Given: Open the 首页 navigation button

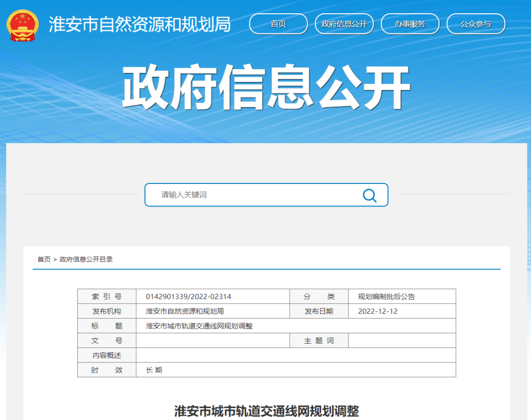Looking at the screenshot, I should click(278, 24).
